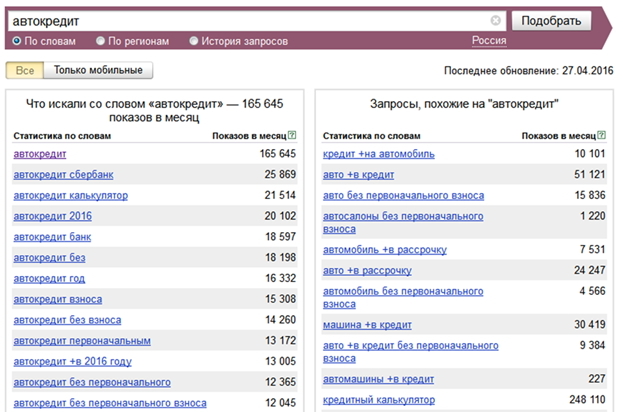Open the 'автокредит без' link
The width and height of the screenshot is (623, 412).
pyautogui.click(x=49, y=257)
